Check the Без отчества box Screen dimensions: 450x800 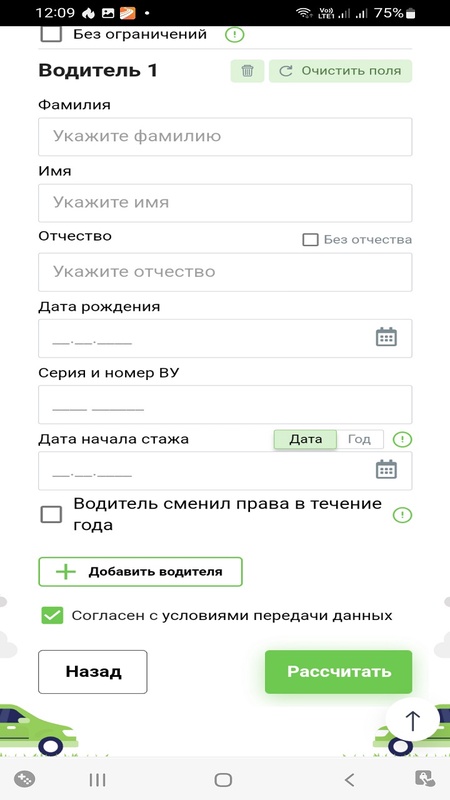(x=310, y=240)
